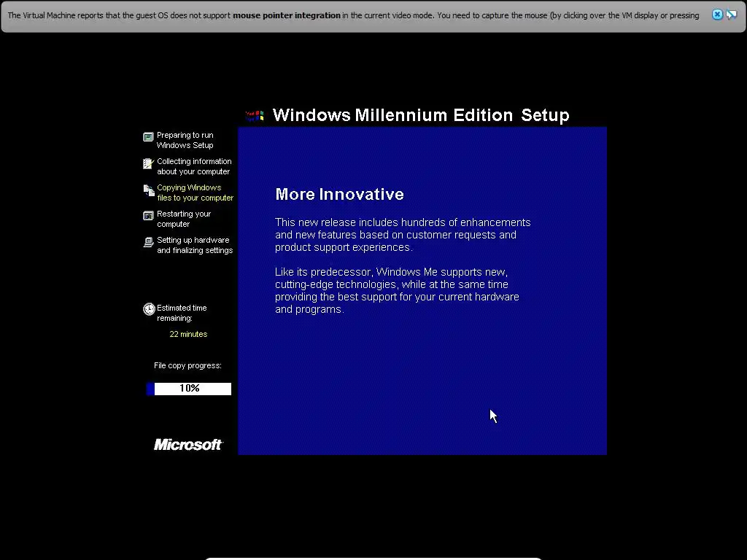Screen dimensions: 747x560
Task: Click the "22 minutes" value
Action: click(x=188, y=334)
